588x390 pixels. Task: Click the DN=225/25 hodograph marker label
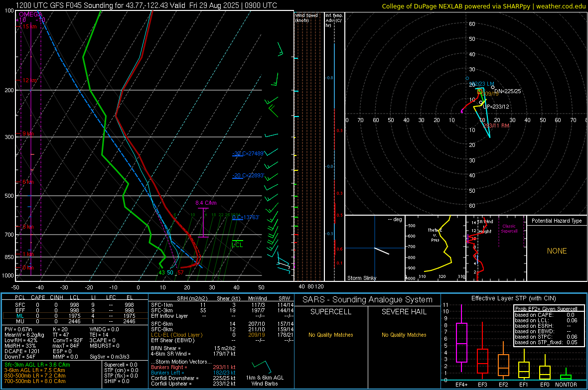pos(507,91)
